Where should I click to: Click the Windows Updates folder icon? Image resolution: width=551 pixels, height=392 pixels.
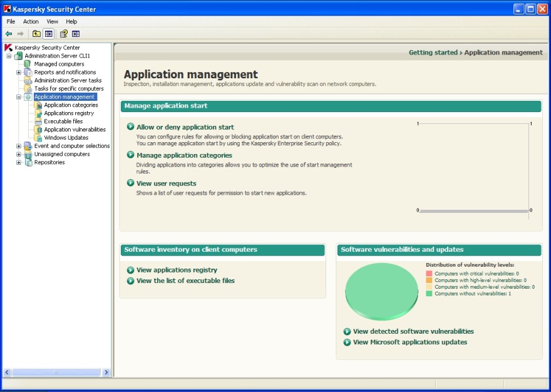(x=38, y=138)
